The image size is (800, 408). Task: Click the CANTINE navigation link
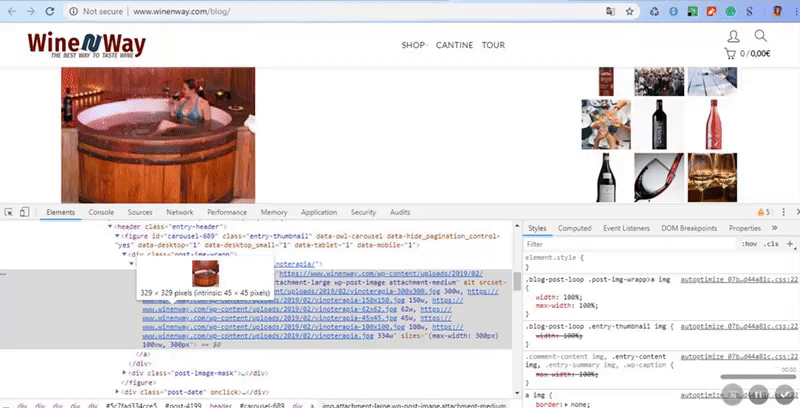click(x=454, y=45)
